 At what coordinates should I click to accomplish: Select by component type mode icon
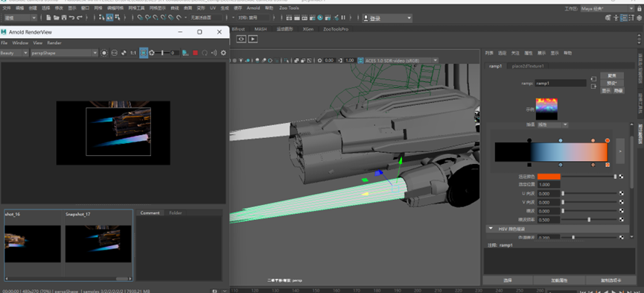(x=118, y=18)
